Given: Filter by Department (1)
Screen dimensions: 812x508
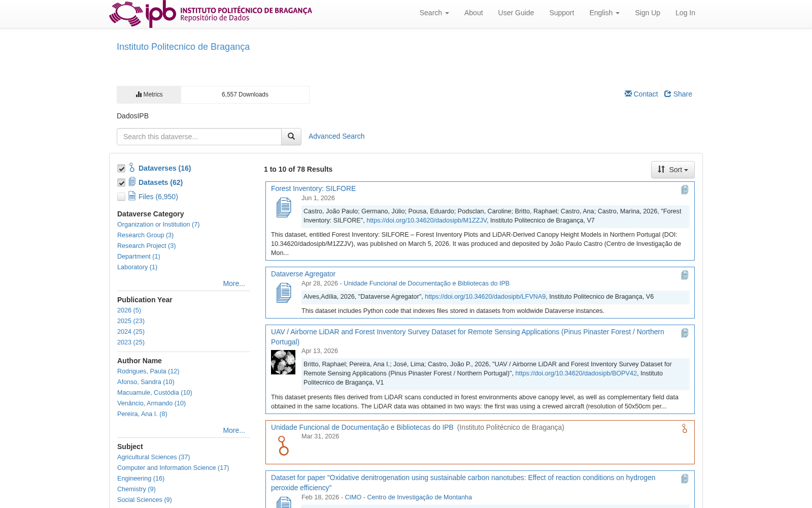Looking at the screenshot, I should pos(139,257).
